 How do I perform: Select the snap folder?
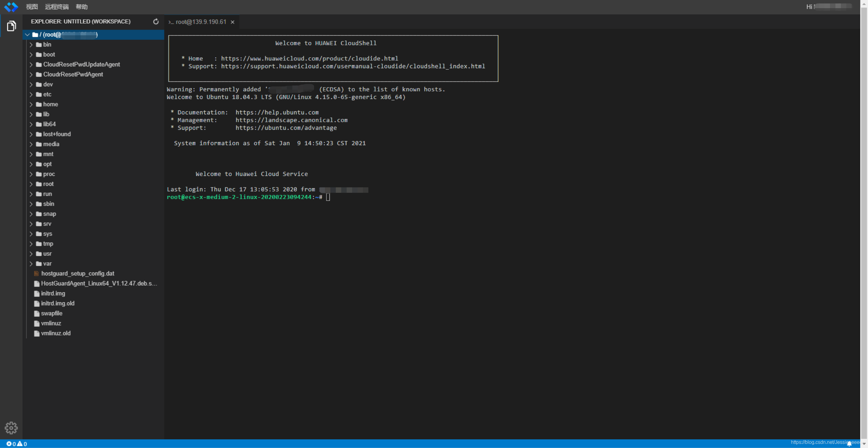93,214
